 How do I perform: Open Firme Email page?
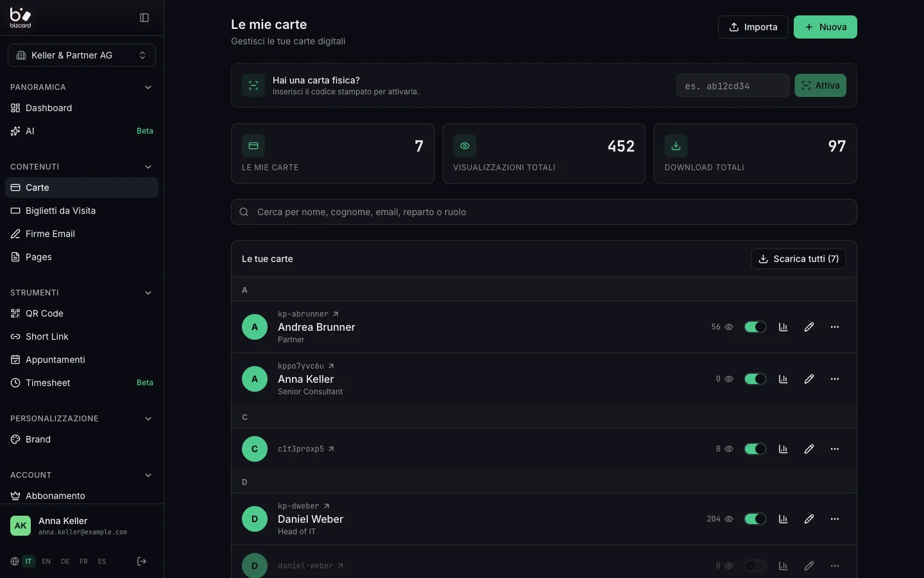click(x=81, y=234)
